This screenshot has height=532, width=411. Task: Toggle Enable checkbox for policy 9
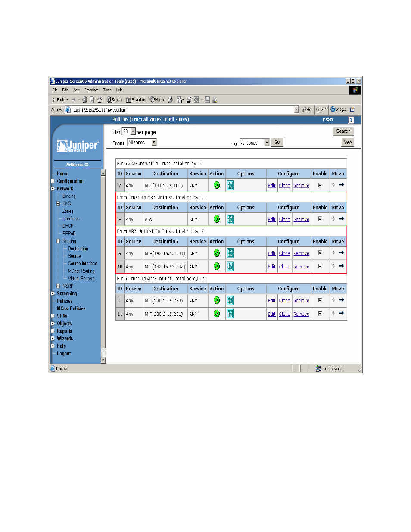(320, 253)
